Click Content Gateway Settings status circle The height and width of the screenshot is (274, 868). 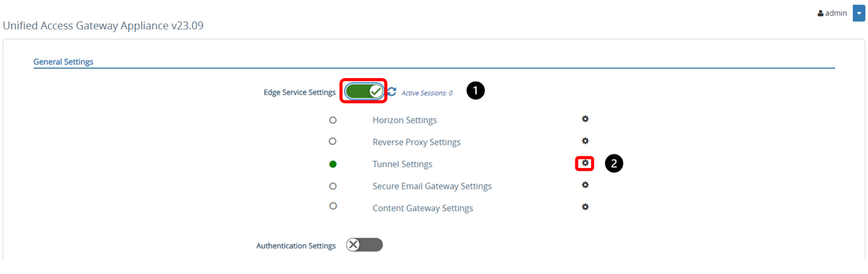pos(333,206)
